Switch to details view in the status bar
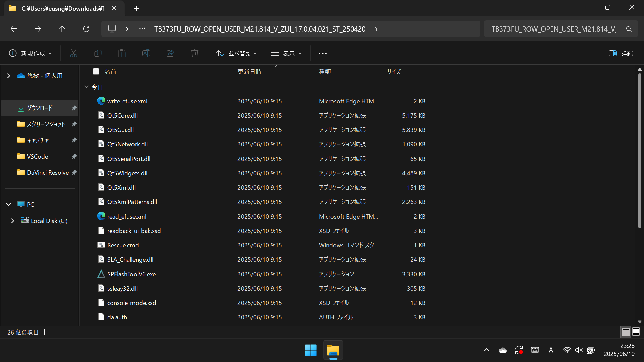Image resolution: width=644 pixels, height=362 pixels. [626, 332]
